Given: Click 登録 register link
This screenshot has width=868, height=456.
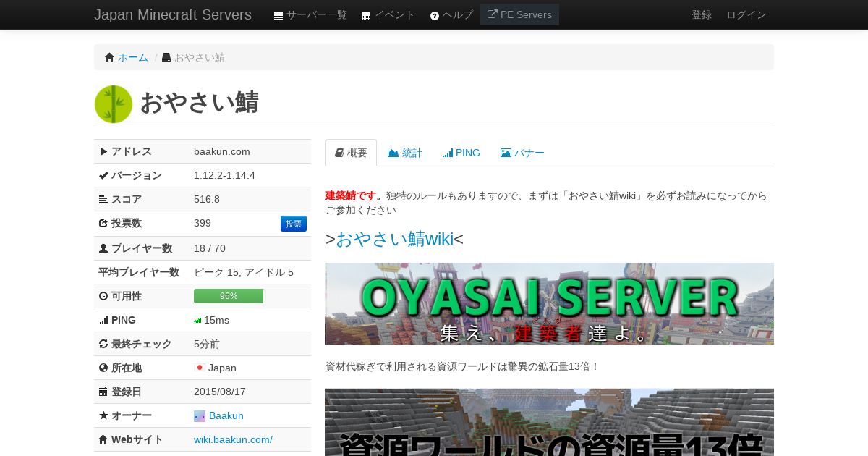Looking at the screenshot, I should (x=702, y=14).
